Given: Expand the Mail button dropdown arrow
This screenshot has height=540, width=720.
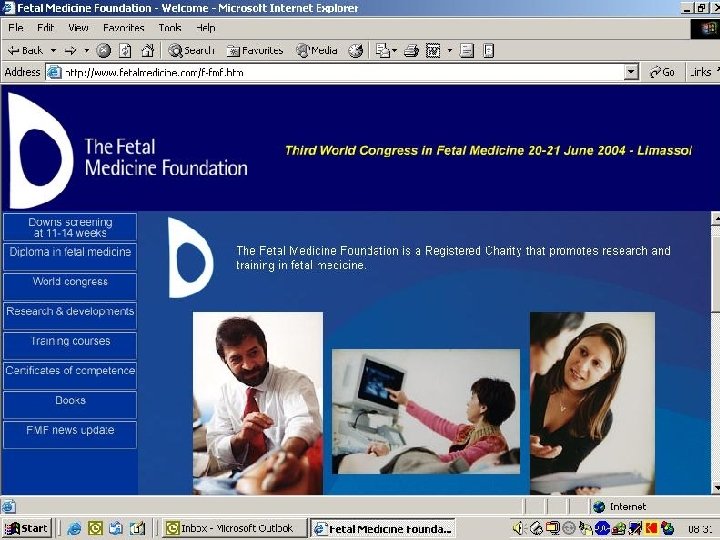Looking at the screenshot, I should click(x=394, y=51).
